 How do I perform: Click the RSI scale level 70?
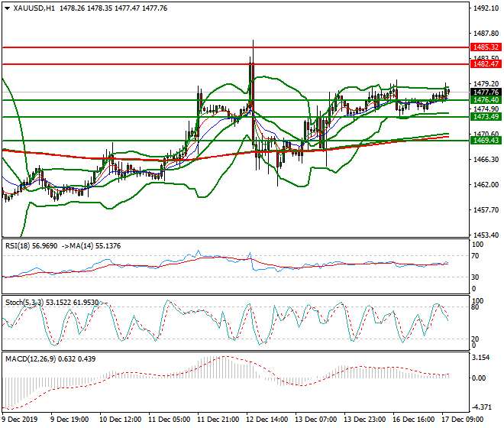tap(475, 256)
